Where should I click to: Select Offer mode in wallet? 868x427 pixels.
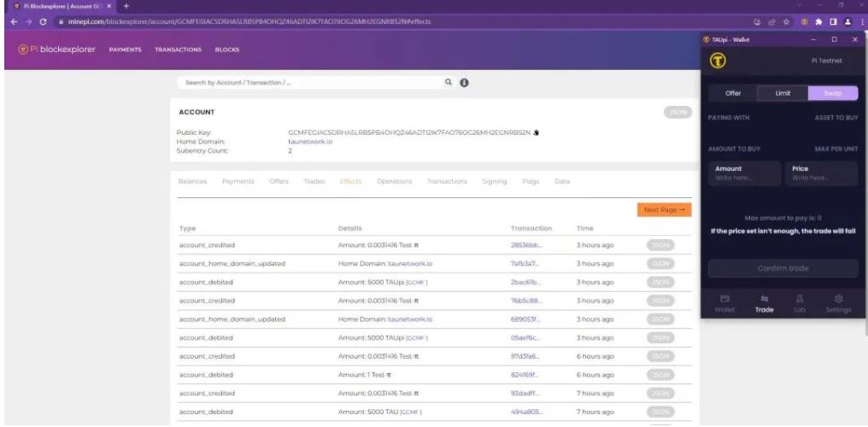click(733, 93)
